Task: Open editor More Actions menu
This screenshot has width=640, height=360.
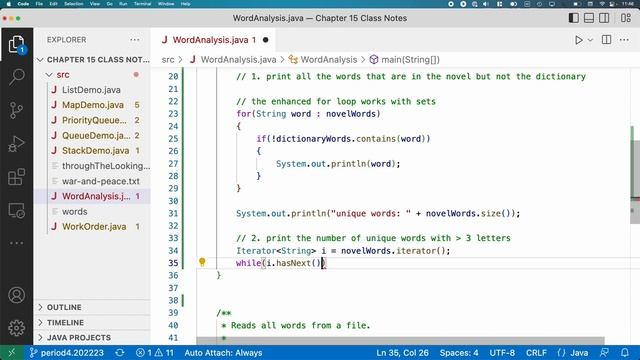Action: tap(624, 40)
